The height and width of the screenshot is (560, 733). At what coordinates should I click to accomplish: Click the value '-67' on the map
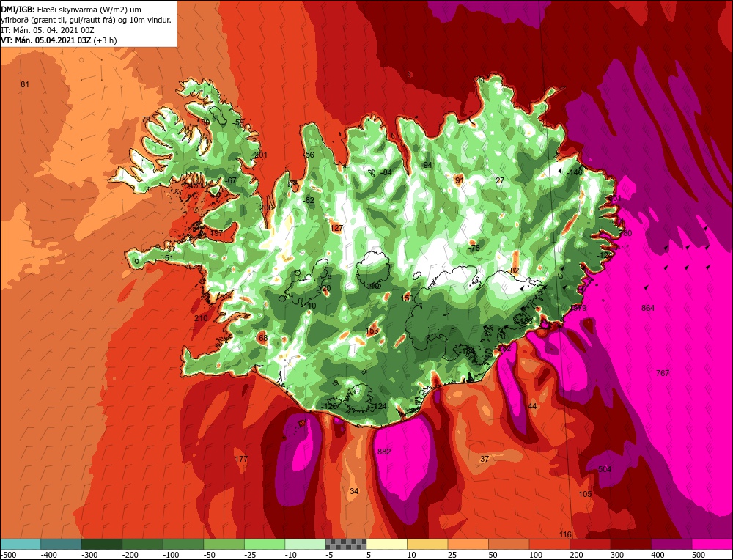point(231,180)
